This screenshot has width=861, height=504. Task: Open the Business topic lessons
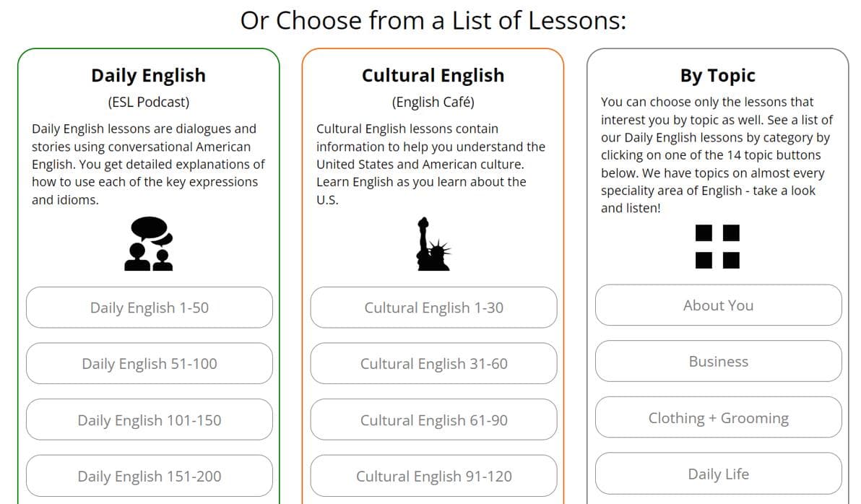point(718,361)
